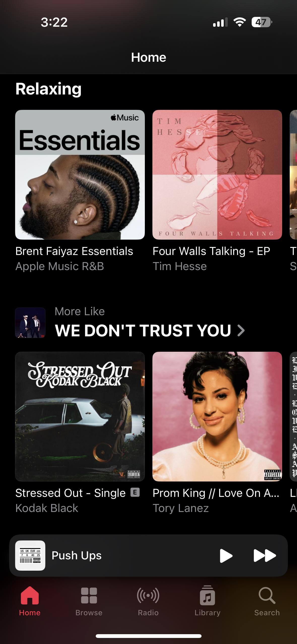Tap the Search magnifier icon
The width and height of the screenshot is (297, 644).
[267, 595]
